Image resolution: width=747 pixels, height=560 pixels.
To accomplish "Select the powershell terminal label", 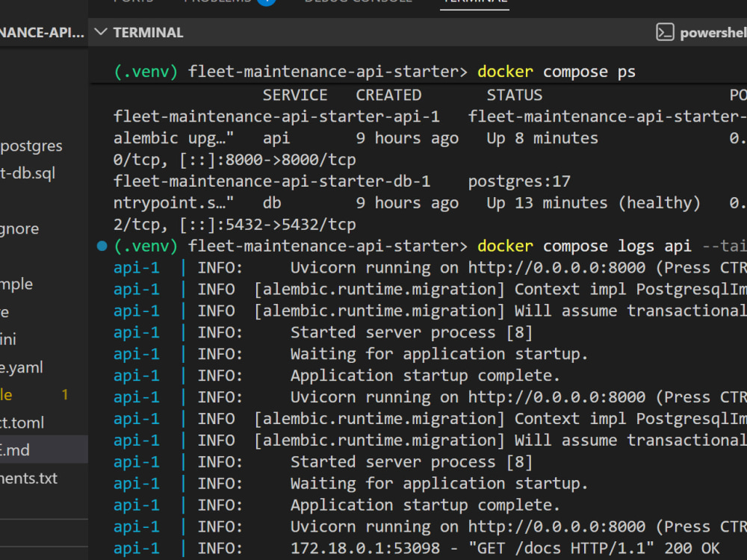I will 713,32.
